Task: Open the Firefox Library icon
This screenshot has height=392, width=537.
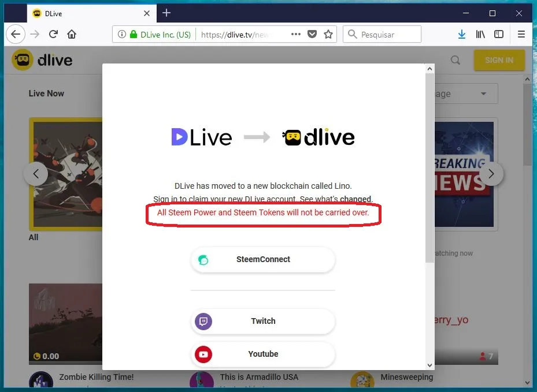Action: pos(480,34)
